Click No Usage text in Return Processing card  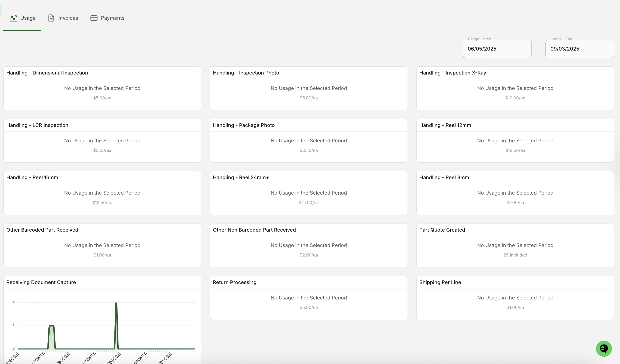click(309, 298)
